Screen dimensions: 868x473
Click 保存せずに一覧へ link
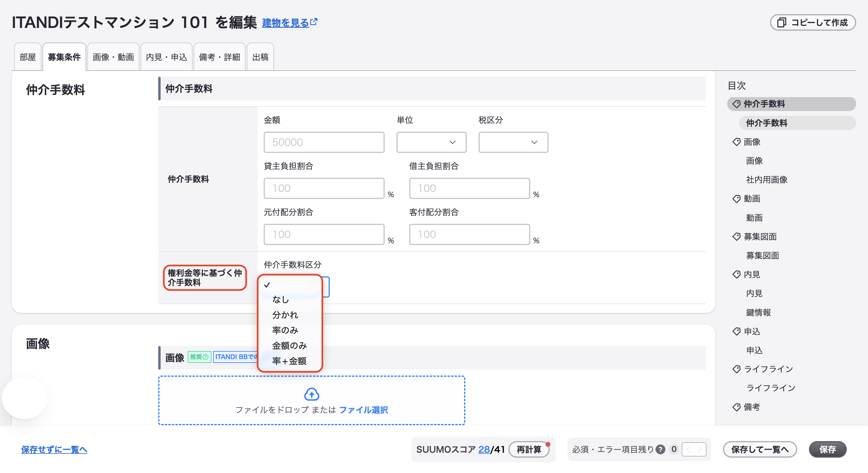coord(54,449)
